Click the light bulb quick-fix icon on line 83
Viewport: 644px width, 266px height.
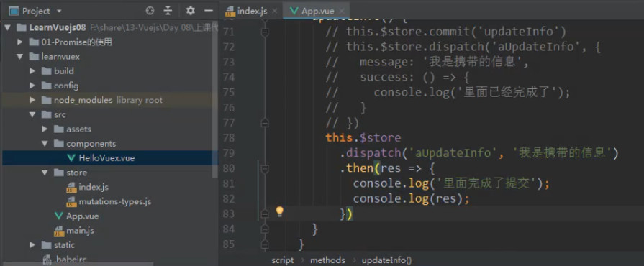pyautogui.click(x=280, y=211)
